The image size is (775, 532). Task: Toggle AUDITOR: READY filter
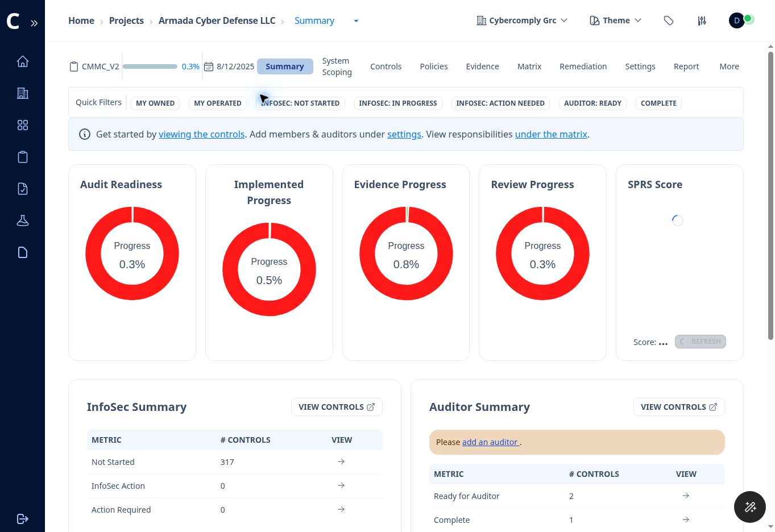click(592, 103)
